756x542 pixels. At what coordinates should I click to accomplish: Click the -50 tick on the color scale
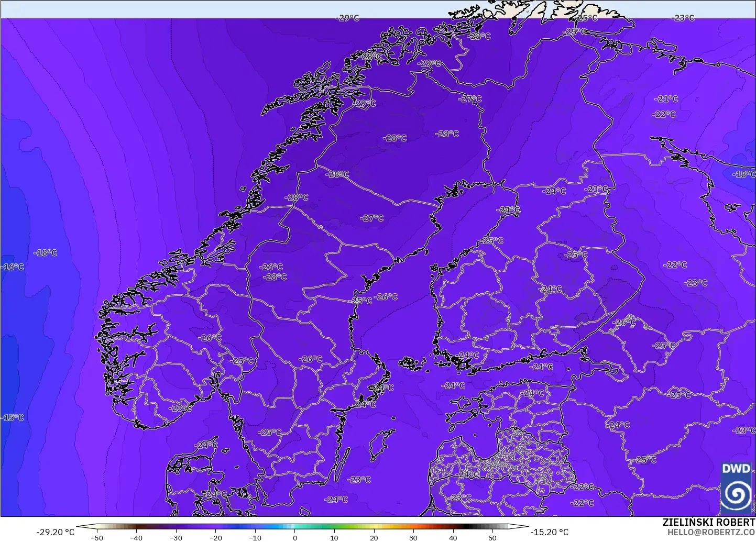point(97,537)
